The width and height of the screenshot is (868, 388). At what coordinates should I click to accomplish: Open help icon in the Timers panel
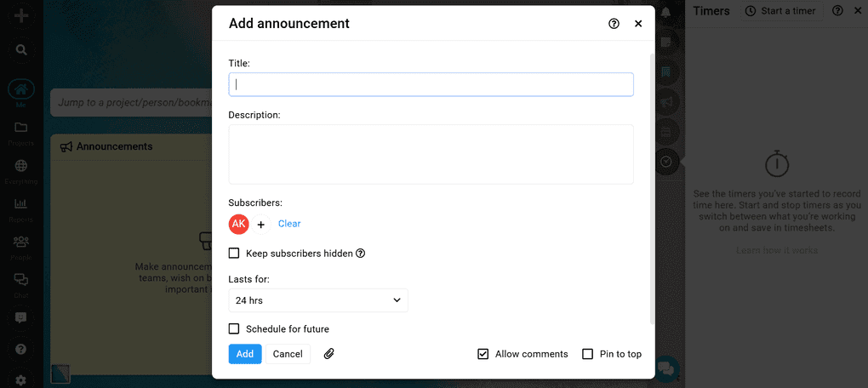click(x=837, y=10)
